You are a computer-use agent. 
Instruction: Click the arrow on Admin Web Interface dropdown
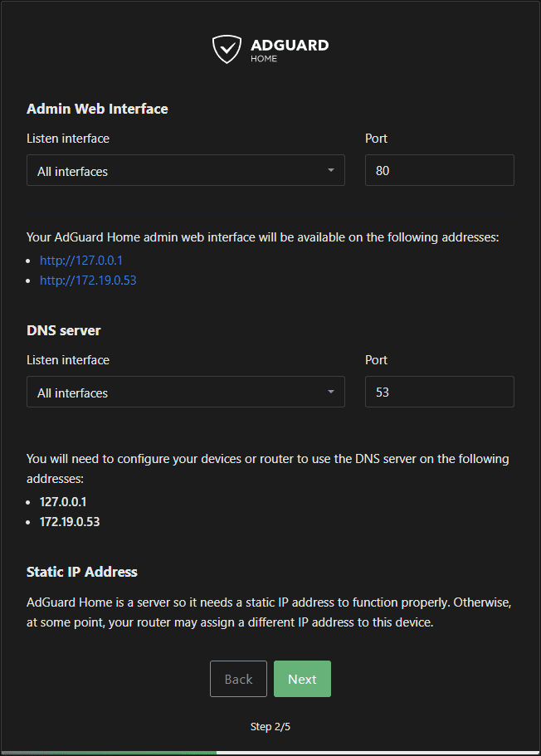[x=331, y=171]
